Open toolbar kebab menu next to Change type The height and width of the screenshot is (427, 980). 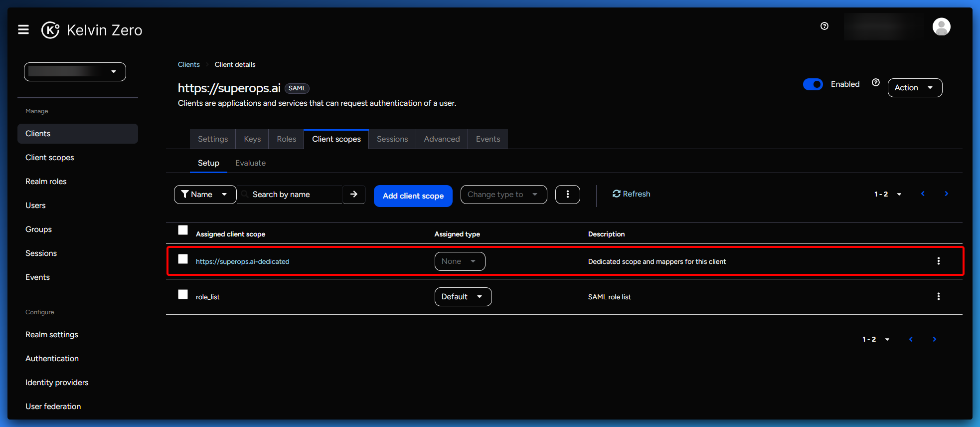[567, 195]
